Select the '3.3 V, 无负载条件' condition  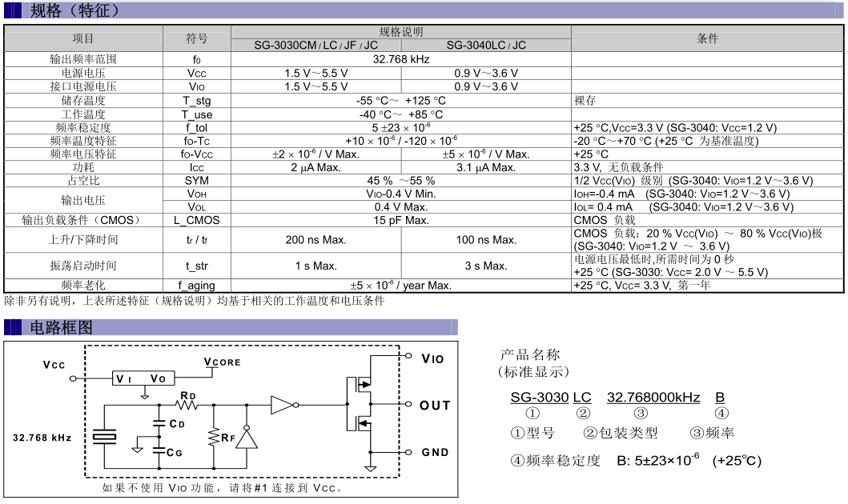tap(618, 167)
